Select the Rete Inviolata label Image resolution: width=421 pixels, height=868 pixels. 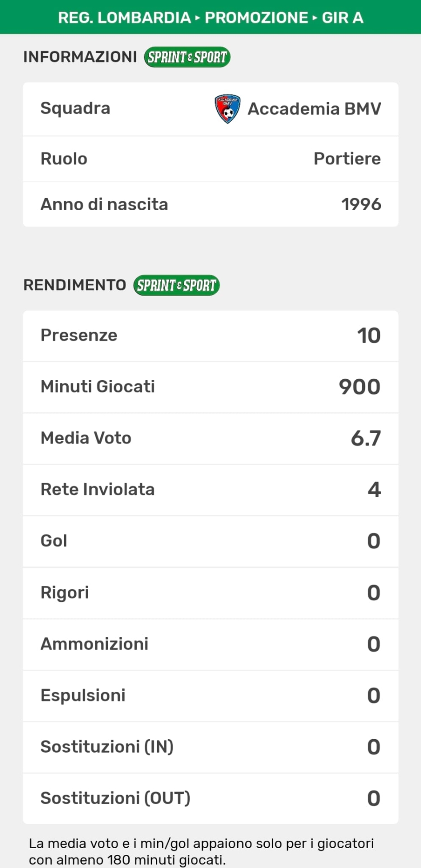pyautogui.click(x=98, y=490)
